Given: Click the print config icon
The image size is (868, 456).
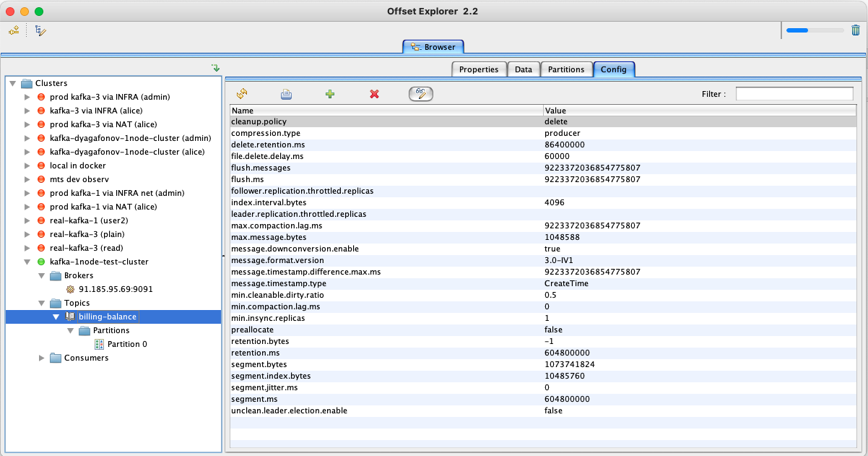Looking at the screenshot, I should coord(286,94).
